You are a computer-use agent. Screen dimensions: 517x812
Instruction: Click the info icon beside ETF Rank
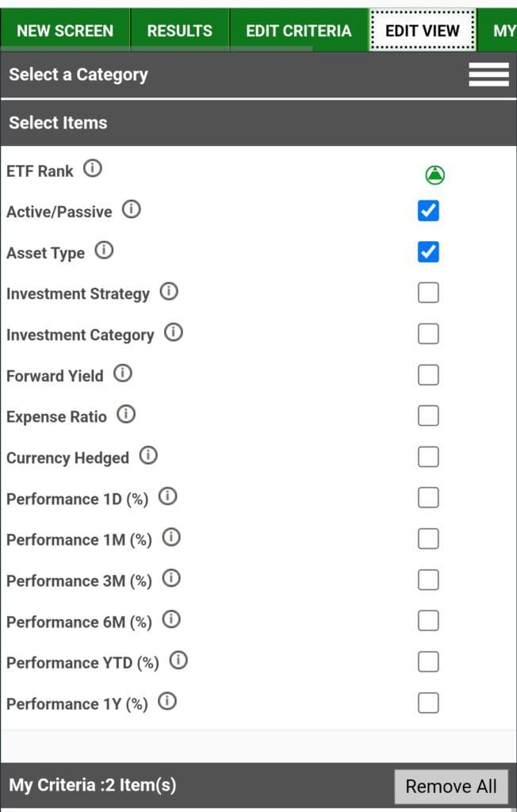point(93,169)
